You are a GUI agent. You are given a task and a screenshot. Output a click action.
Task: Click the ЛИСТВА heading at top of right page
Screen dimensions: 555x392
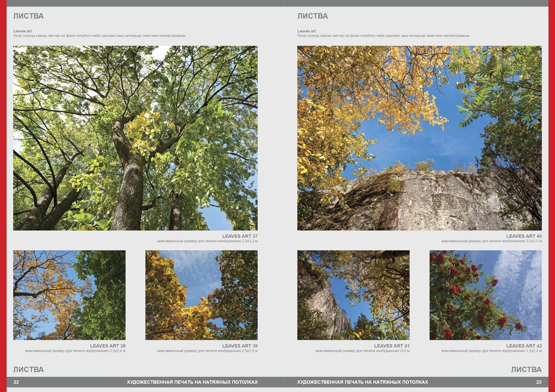313,16
